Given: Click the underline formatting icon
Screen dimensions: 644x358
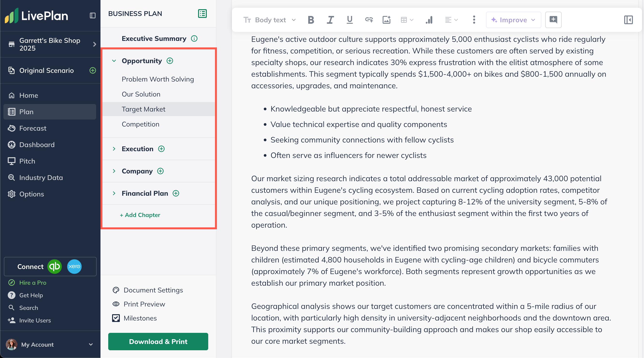Looking at the screenshot, I should 350,20.
